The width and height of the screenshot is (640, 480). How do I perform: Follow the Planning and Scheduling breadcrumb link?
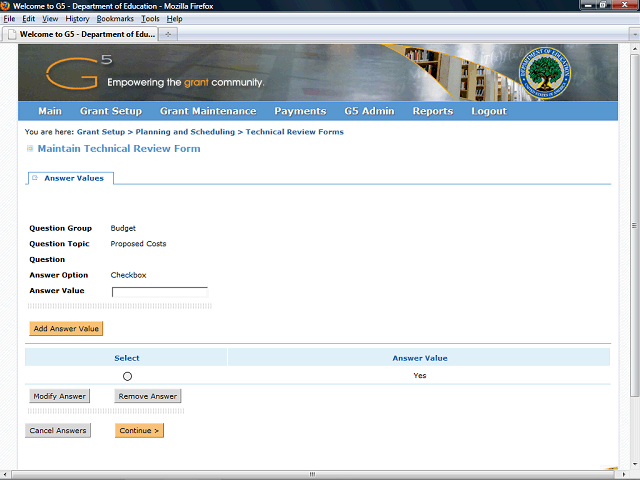(x=185, y=132)
